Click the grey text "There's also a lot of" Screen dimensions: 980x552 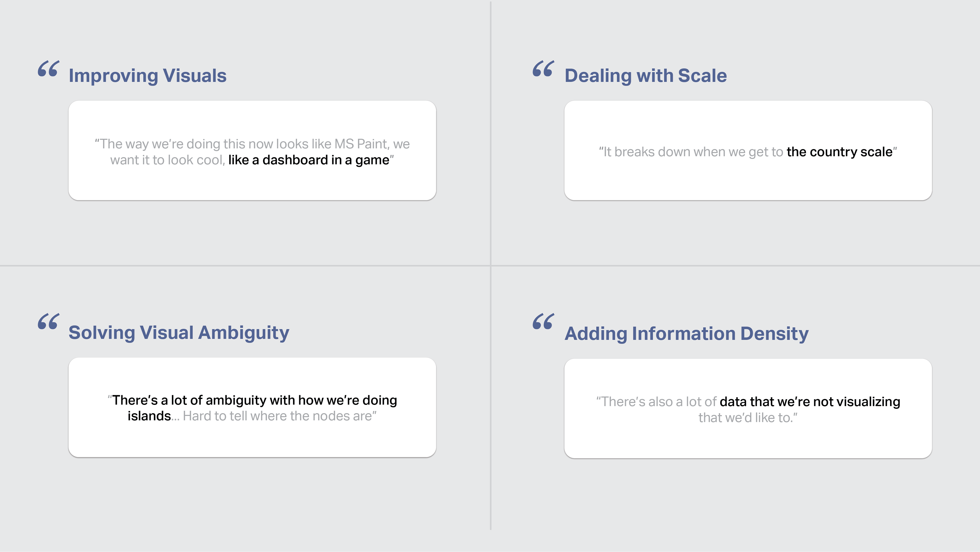pyautogui.click(x=659, y=402)
